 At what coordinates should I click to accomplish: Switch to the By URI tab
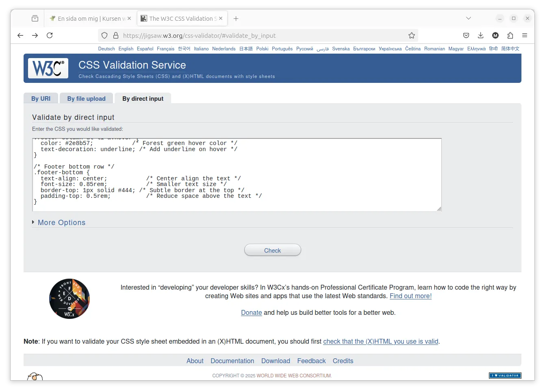pos(41,99)
